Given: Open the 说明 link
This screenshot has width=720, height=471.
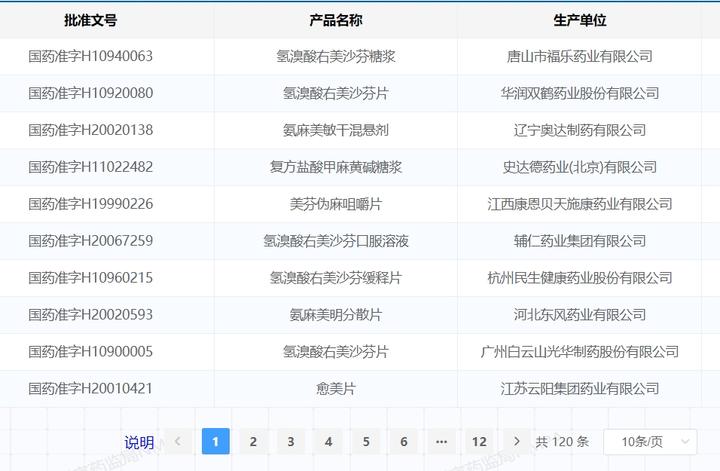Looking at the screenshot, I should 139,443.
